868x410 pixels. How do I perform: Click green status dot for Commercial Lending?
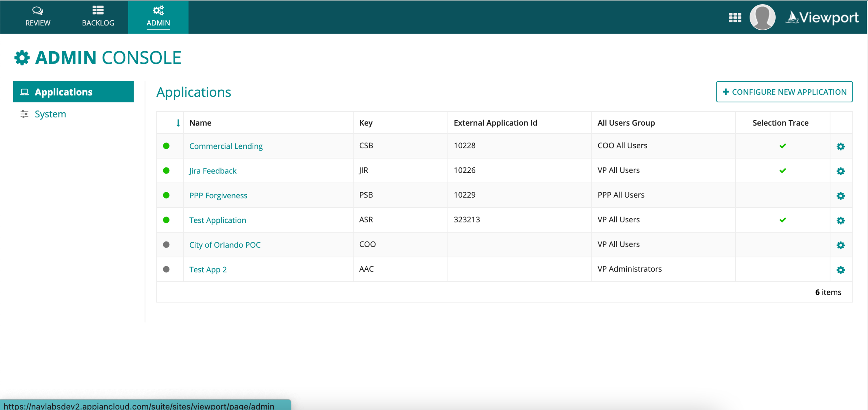[x=166, y=146]
